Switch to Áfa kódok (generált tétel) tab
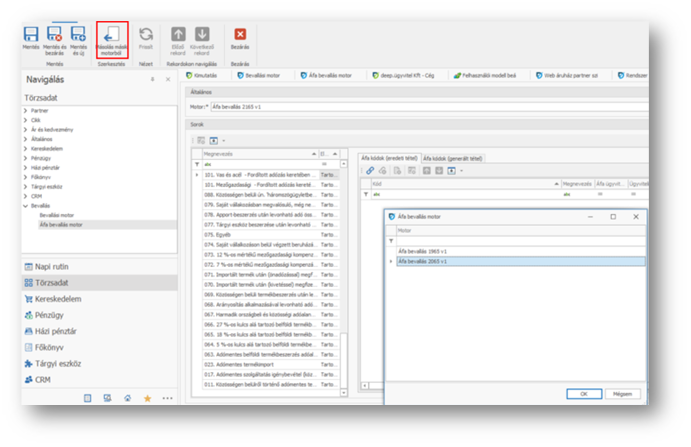691x447 pixels. click(456, 158)
